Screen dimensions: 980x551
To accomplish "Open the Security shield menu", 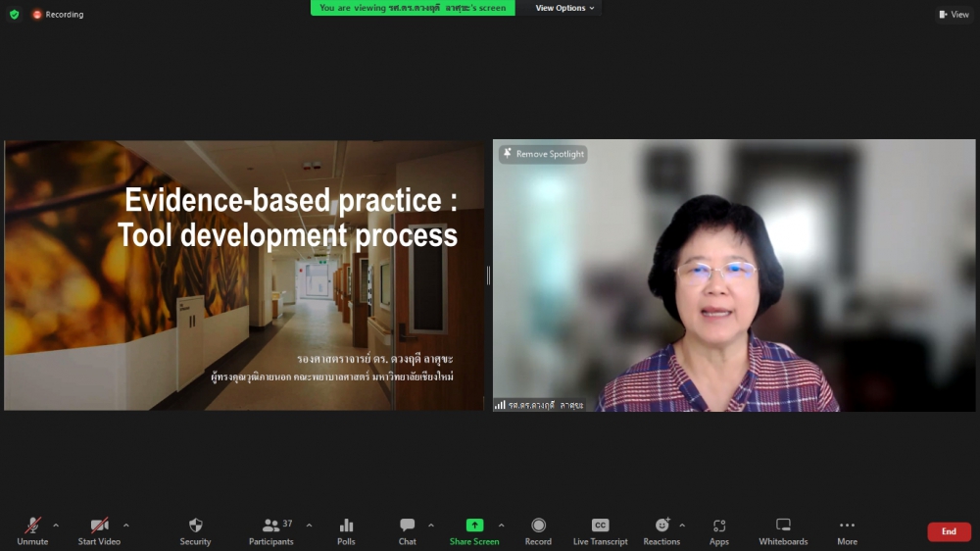I will (x=195, y=531).
